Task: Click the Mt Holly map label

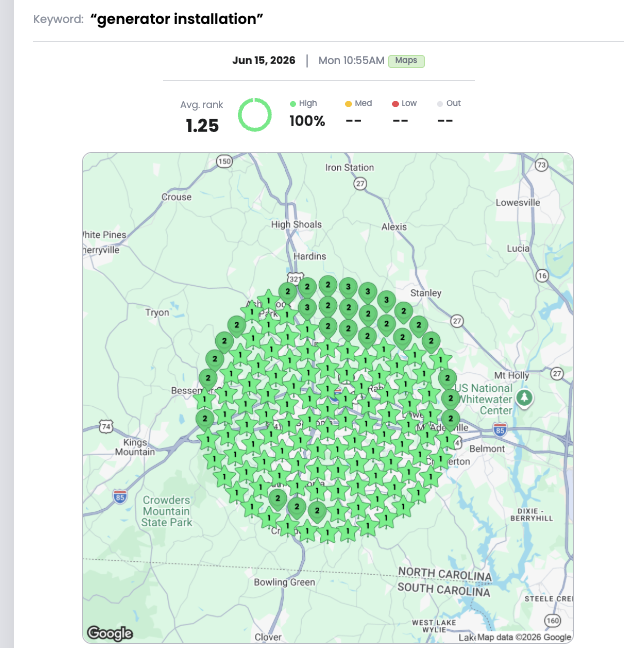Action: tap(512, 376)
